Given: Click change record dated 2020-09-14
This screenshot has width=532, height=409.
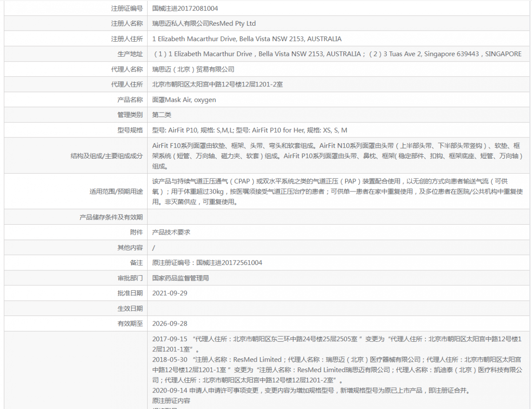Looking at the screenshot, I should (311, 390).
